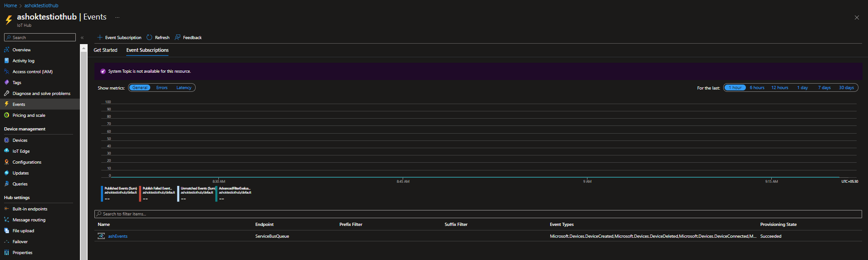Open the Devices icon
Viewport: 868px width, 260px height.
6,140
